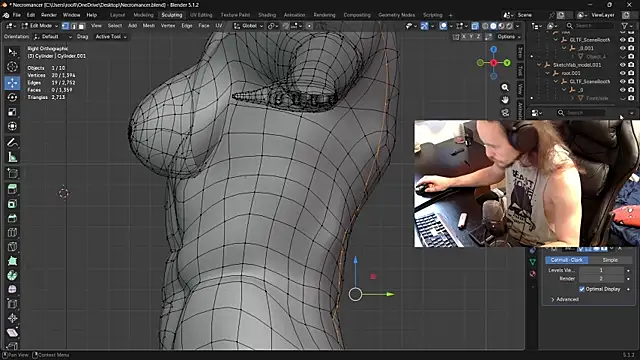Select the Extrude Region tool
640x360 pixels.
click(x=12, y=189)
